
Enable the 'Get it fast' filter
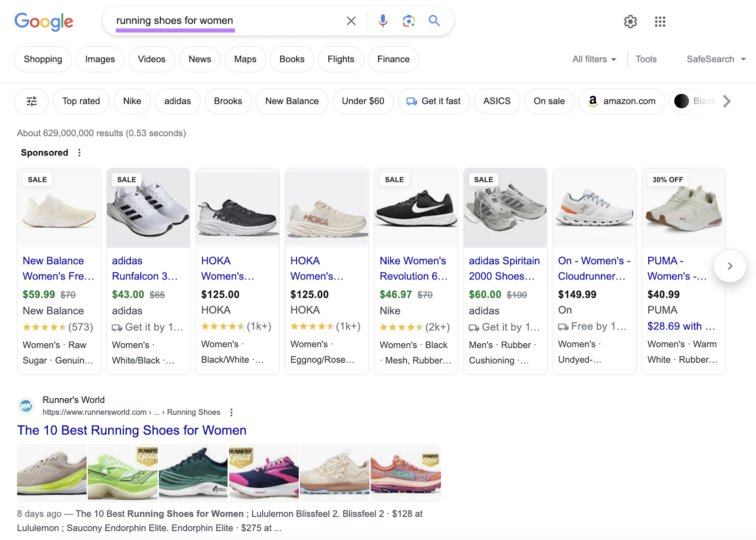[x=433, y=101]
